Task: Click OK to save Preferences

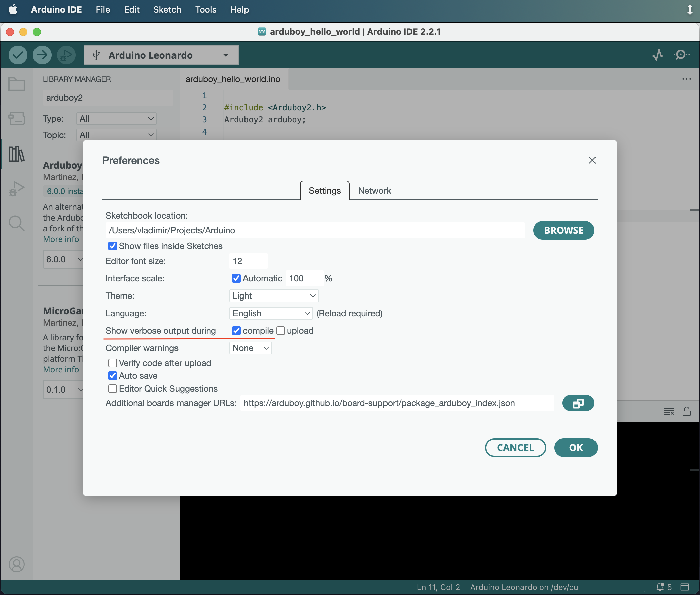Action: [576, 447]
